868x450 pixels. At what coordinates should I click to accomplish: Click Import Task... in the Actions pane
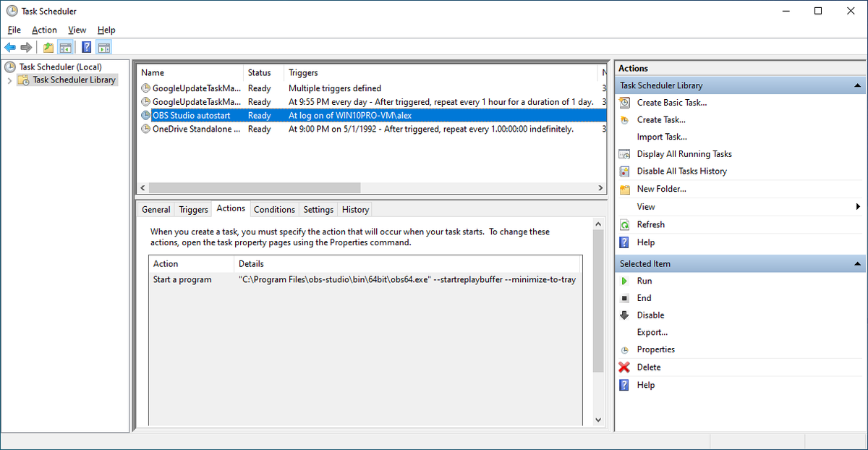pos(662,137)
